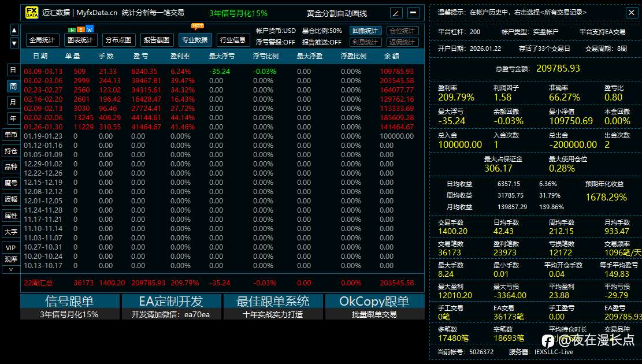Click 黄金分割自动画线 header link
Image resolution: width=642 pixels, height=364 pixels.
[x=337, y=13]
